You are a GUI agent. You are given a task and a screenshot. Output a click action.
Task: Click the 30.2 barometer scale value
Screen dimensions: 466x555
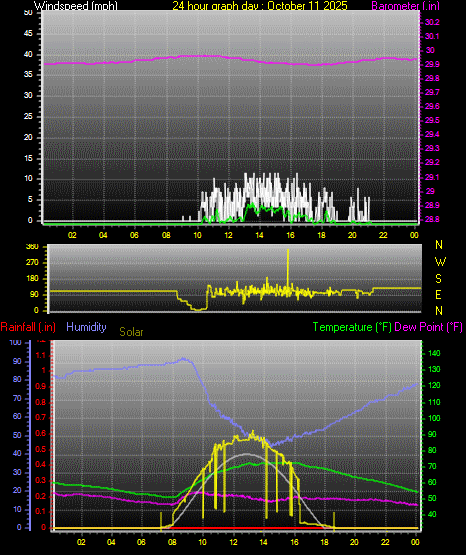(x=432, y=22)
